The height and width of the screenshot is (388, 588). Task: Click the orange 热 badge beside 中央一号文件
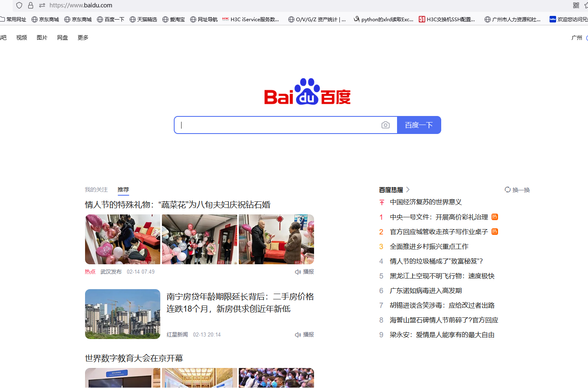(495, 217)
